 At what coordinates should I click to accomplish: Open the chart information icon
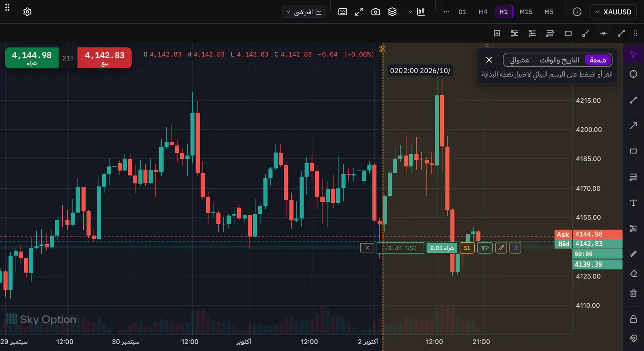pyautogui.click(x=577, y=12)
